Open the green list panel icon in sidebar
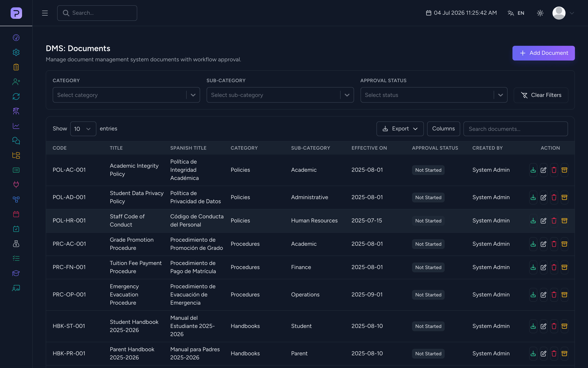The width and height of the screenshot is (588, 368). point(16,170)
